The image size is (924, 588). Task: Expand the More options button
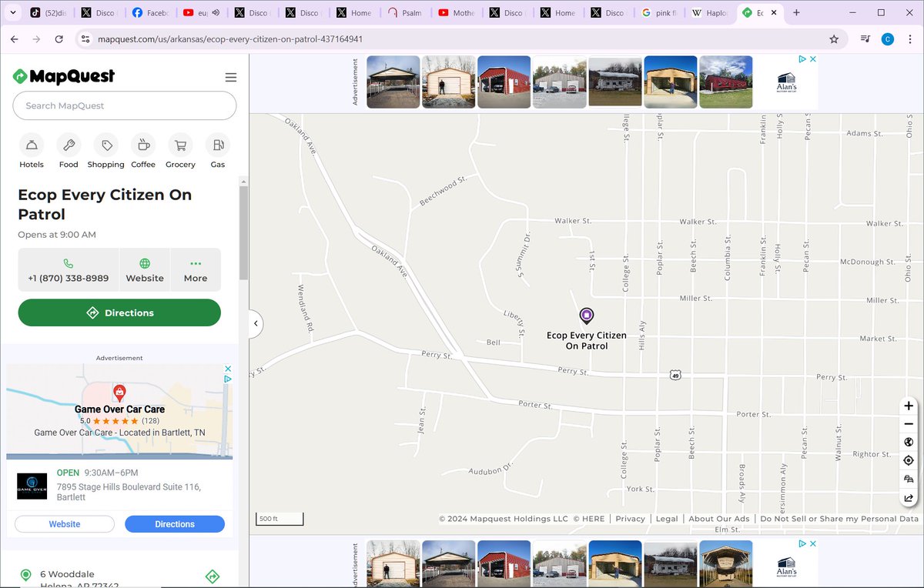click(x=196, y=270)
